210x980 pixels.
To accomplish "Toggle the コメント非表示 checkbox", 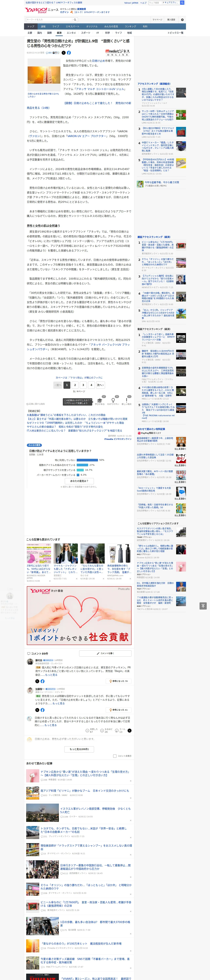I will click(115, 756).
